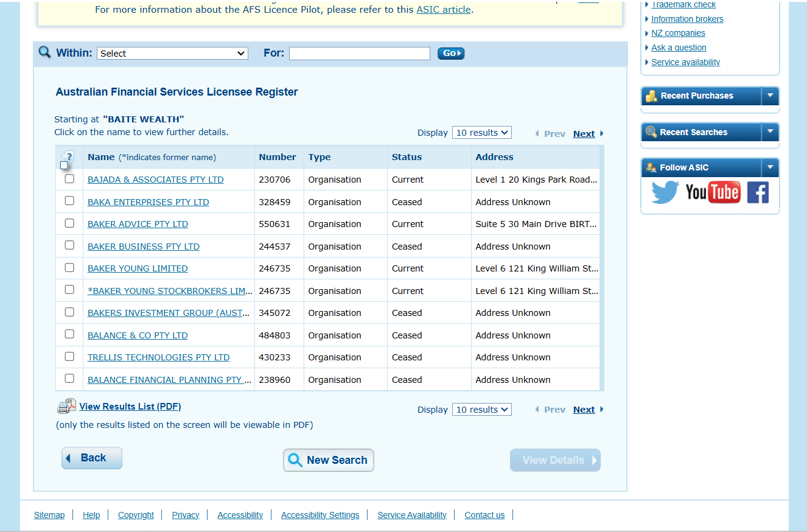Open Accessibility Settings footer link
This screenshot has width=807, height=532.
point(320,515)
